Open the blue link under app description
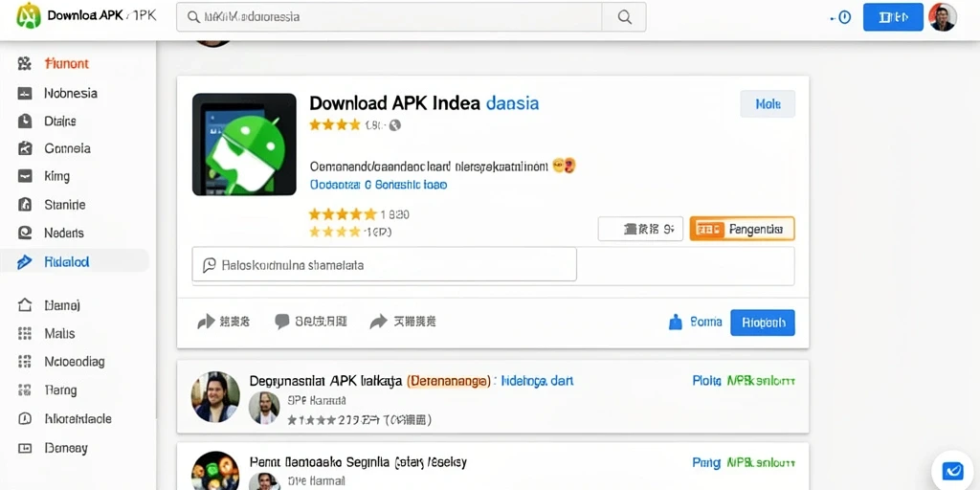 (x=378, y=185)
